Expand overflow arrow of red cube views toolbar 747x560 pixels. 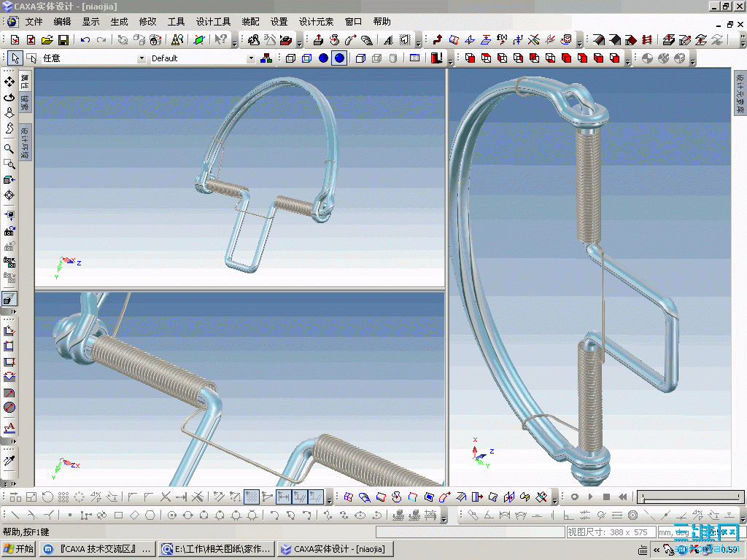pyautogui.click(x=627, y=61)
